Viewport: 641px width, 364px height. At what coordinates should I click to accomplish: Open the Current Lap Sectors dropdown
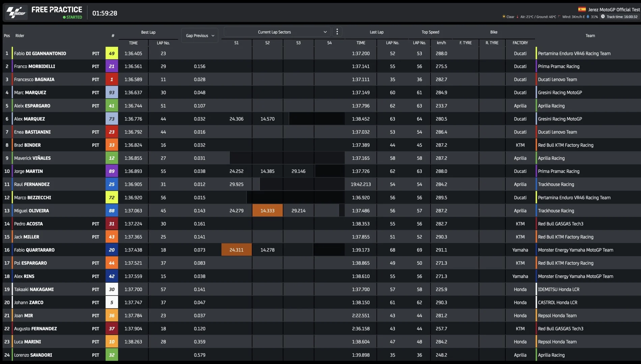pyautogui.click(x=277, y=32)
